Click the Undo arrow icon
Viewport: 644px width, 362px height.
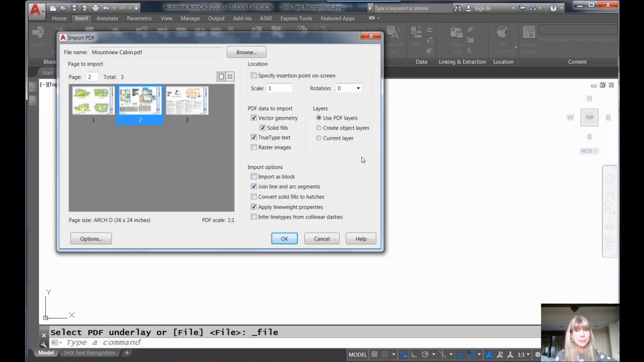pyautogui.click(x=106, y=8)
